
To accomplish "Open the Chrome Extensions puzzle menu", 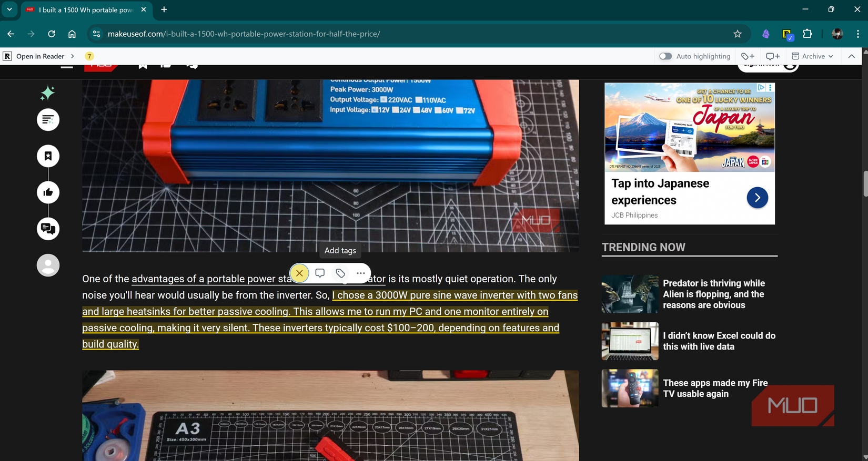I will coord(808,34).
